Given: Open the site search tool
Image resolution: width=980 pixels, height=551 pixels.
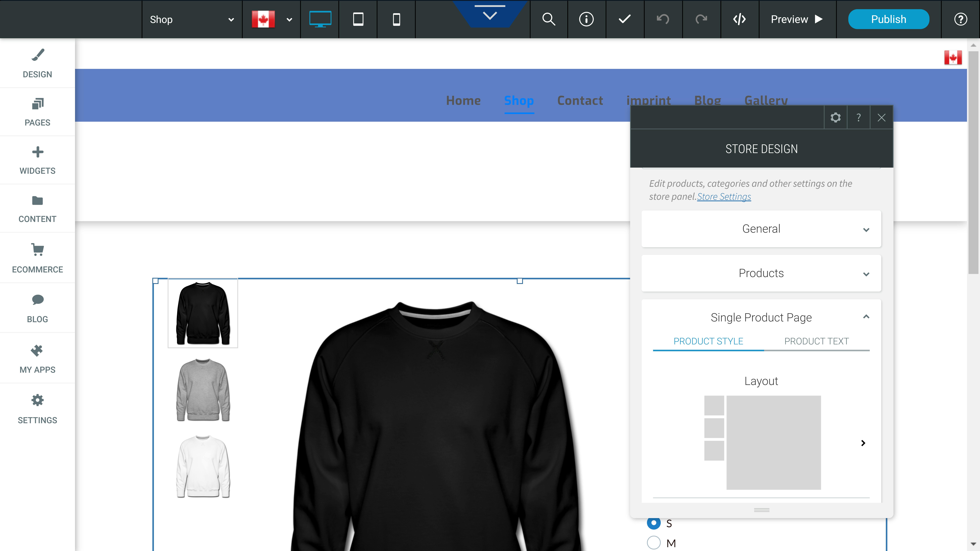Looking at the screenshot, I should click(x=549, y=19).
